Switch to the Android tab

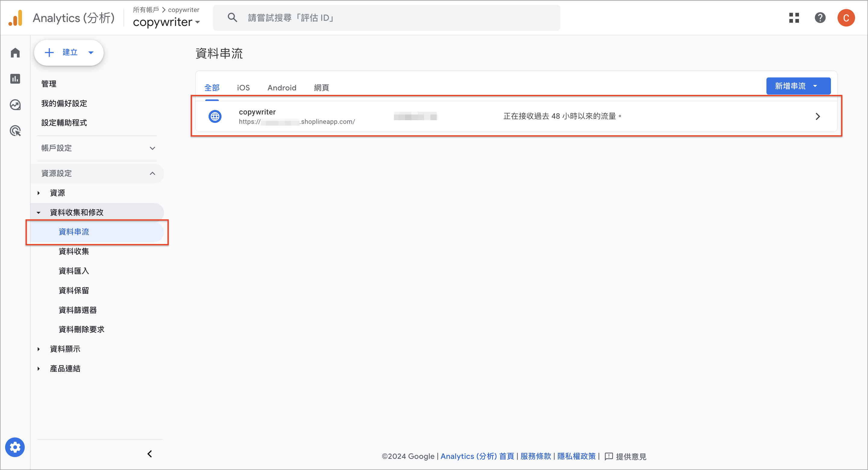(x=282, y=88)
